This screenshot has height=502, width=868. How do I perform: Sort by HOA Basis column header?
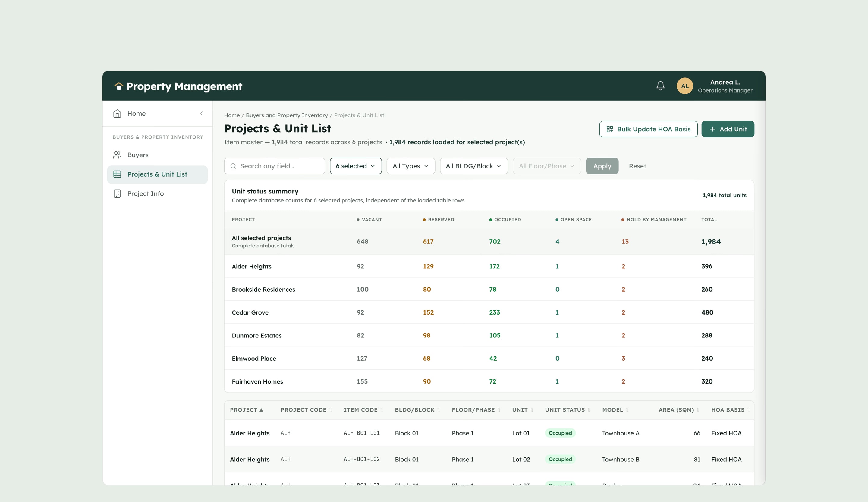(730, 410)
